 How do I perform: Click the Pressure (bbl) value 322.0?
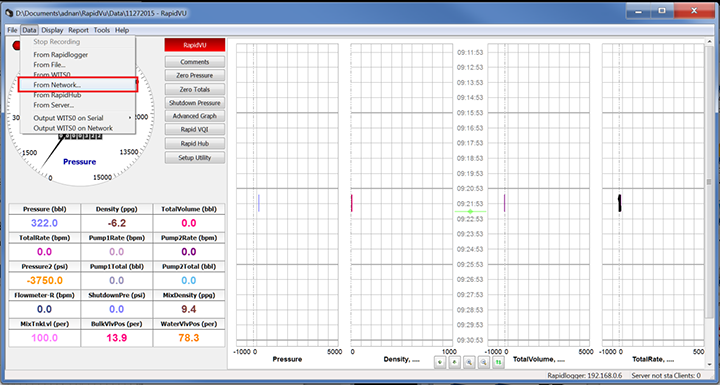(45, 223)
